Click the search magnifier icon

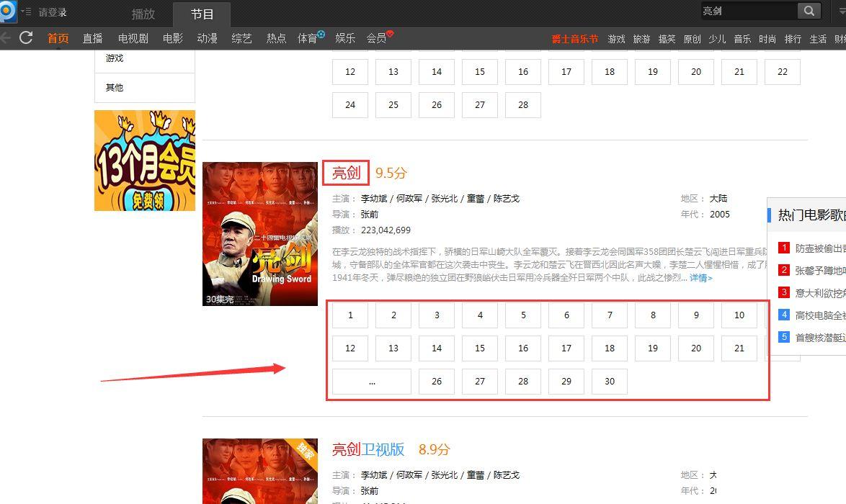coord(809,11)
